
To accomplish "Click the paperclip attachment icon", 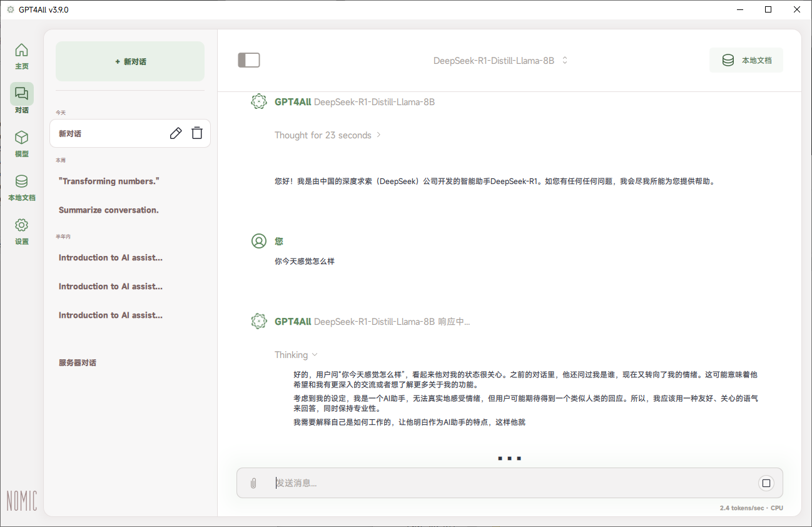I will (253, 483).
